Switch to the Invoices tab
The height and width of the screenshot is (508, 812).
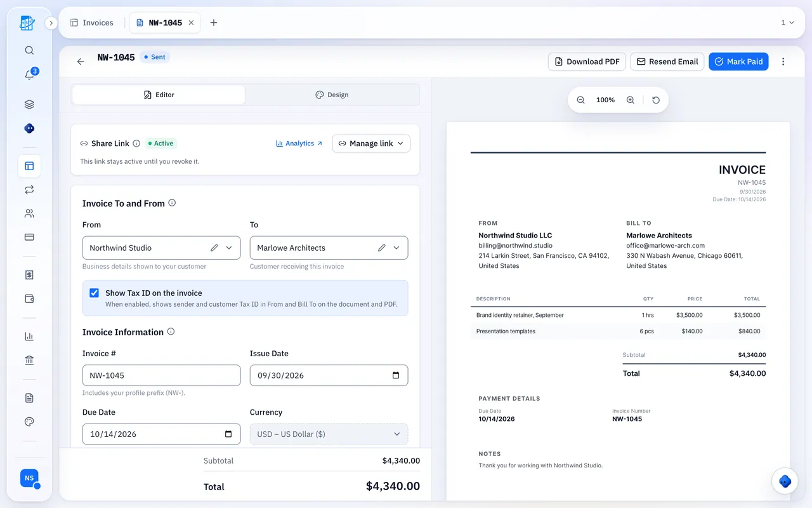coord(92,23)
